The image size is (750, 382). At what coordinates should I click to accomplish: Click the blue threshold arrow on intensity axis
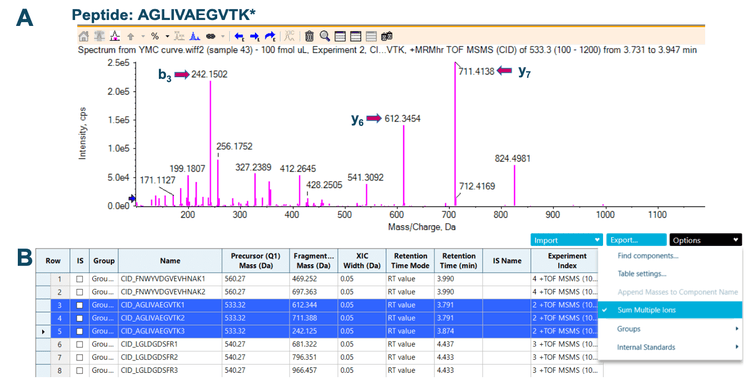132,198
